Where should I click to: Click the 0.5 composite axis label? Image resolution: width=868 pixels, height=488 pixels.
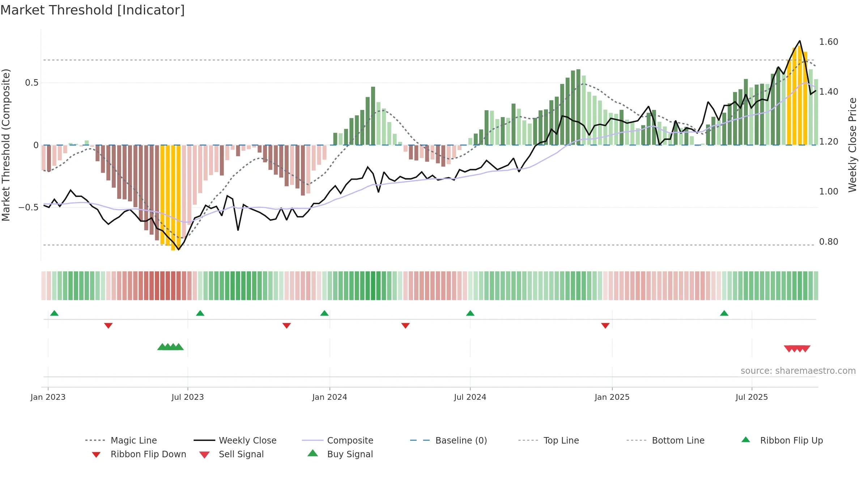(x=32, y=83)
